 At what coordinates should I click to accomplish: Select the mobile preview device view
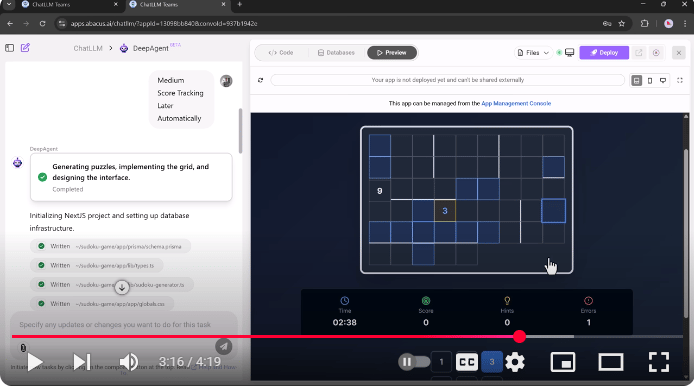pyautogui.click(x=650, y=81)
